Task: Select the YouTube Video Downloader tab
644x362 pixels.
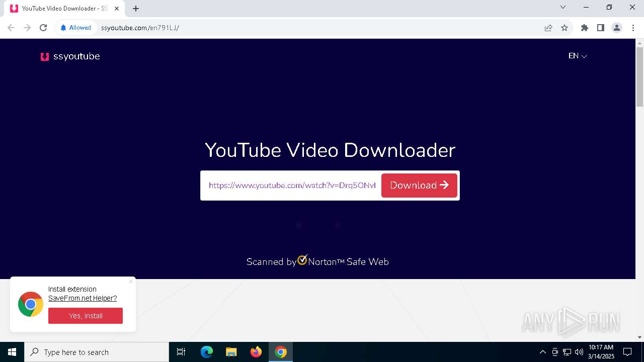Action: [64, 9]
